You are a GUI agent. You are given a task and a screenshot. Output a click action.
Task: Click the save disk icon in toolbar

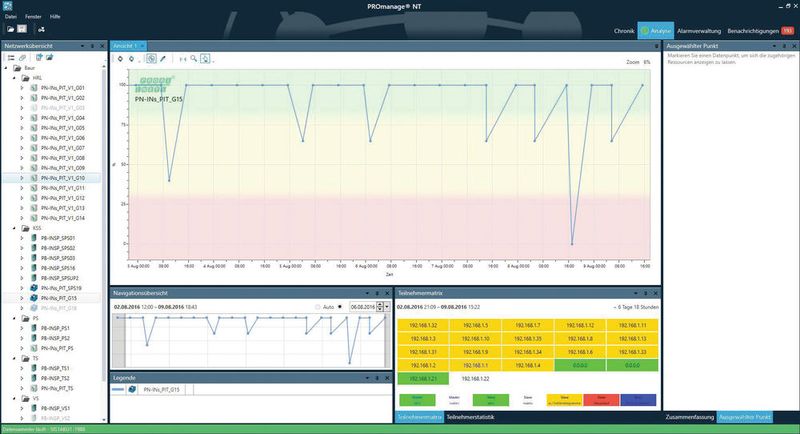click(23, 31)
